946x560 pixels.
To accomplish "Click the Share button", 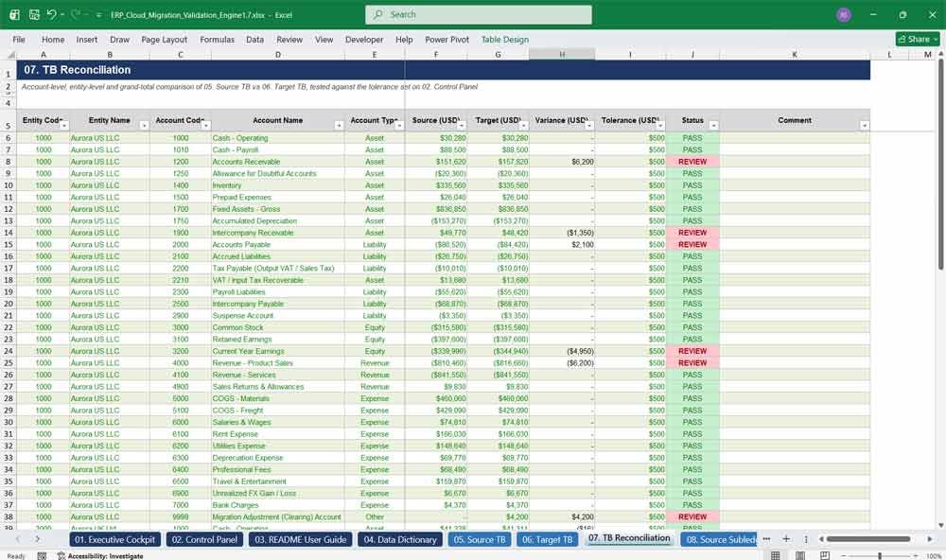I will click(918, 39).
